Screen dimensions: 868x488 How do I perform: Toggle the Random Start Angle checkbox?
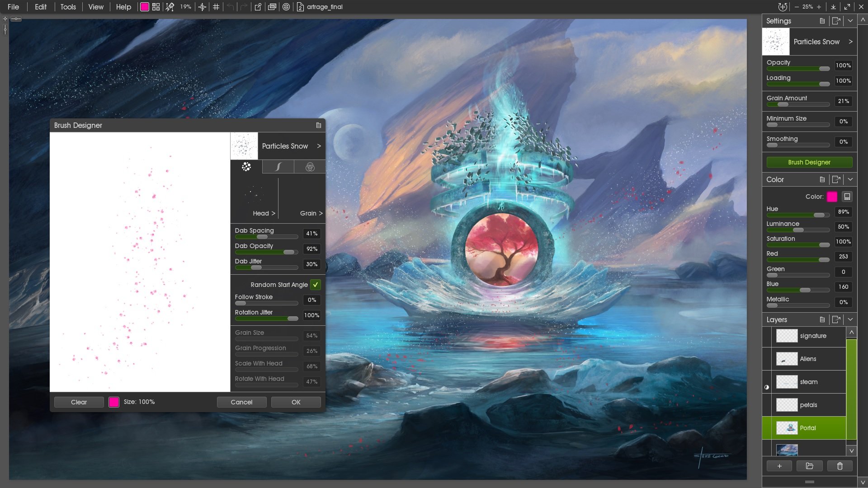316,284
